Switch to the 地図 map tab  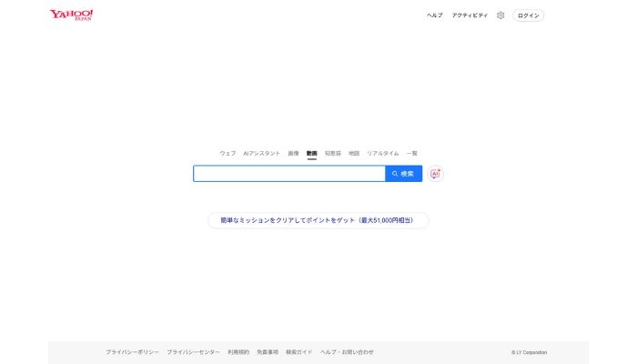[x=354, y=153]
